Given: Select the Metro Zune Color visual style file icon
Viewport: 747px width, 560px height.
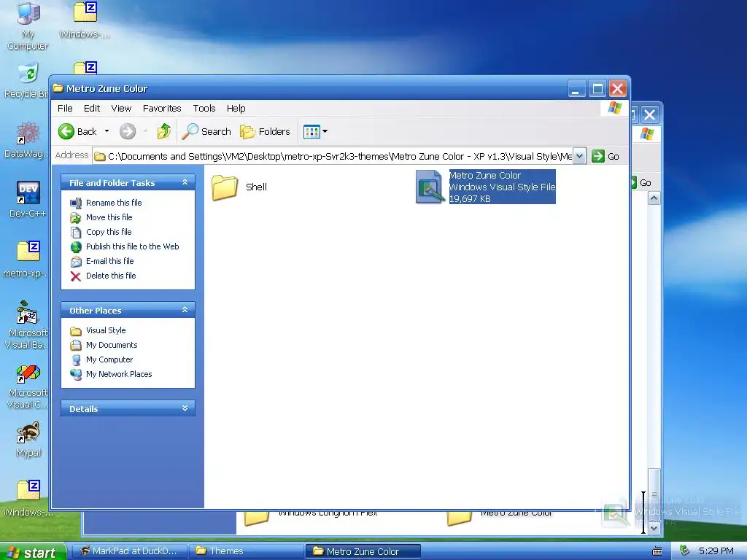Looking at the screenshot, I should [x=430, y=187].
